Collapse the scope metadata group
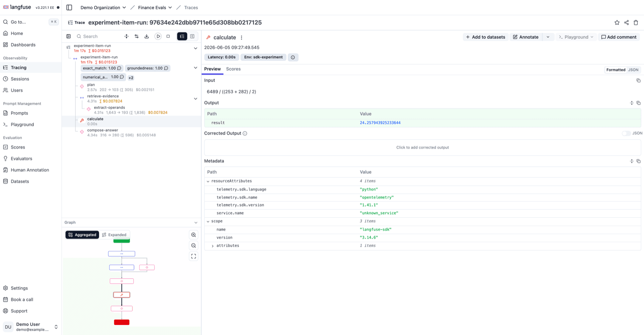Image resolution: width=644 pixels, height=335 pixels. pos(208,222)
